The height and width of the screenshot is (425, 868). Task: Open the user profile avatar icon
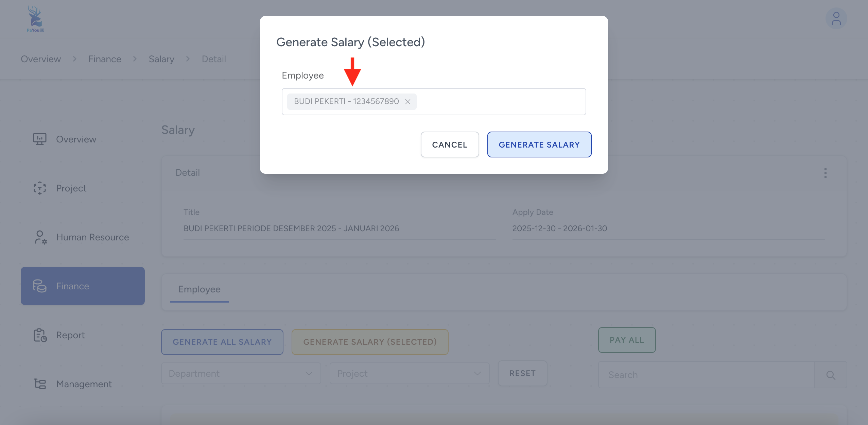pos(836,18)
